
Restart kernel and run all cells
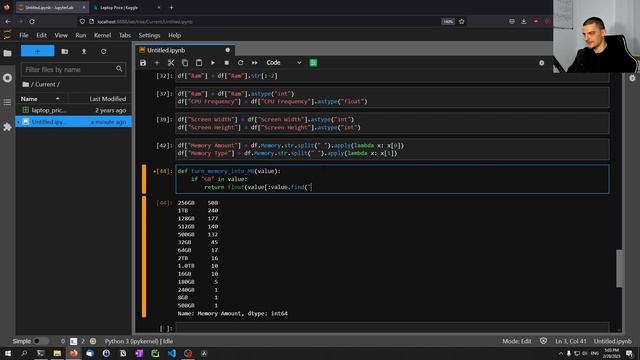tap(254, 63)
